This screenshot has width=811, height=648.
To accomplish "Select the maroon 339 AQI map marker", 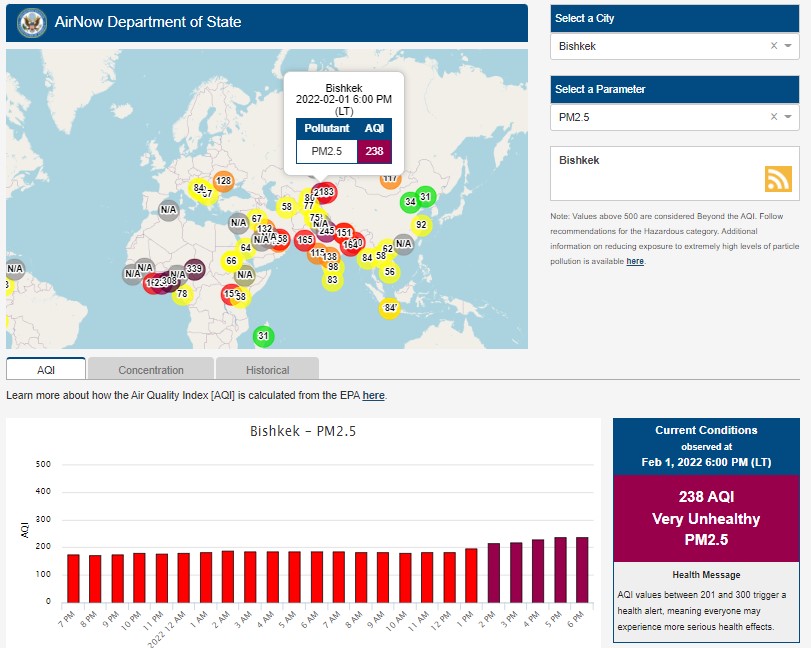I will [x=194, y=269].
